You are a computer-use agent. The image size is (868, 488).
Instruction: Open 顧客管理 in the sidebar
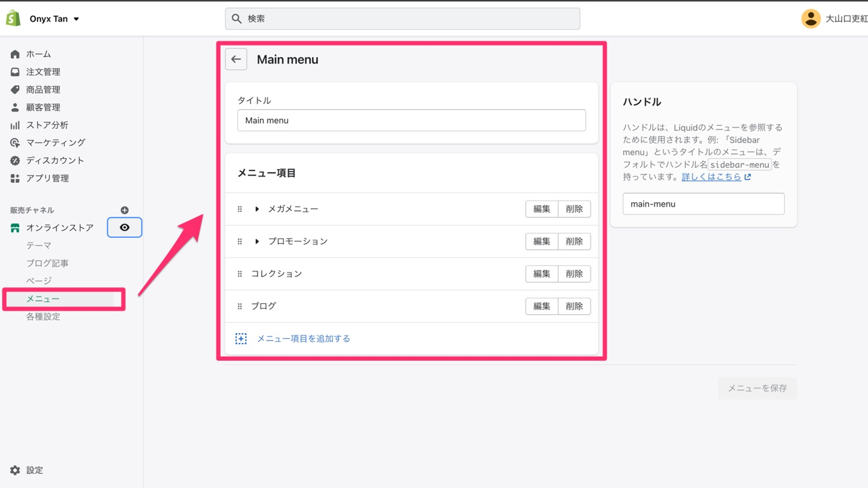point(43,107)
